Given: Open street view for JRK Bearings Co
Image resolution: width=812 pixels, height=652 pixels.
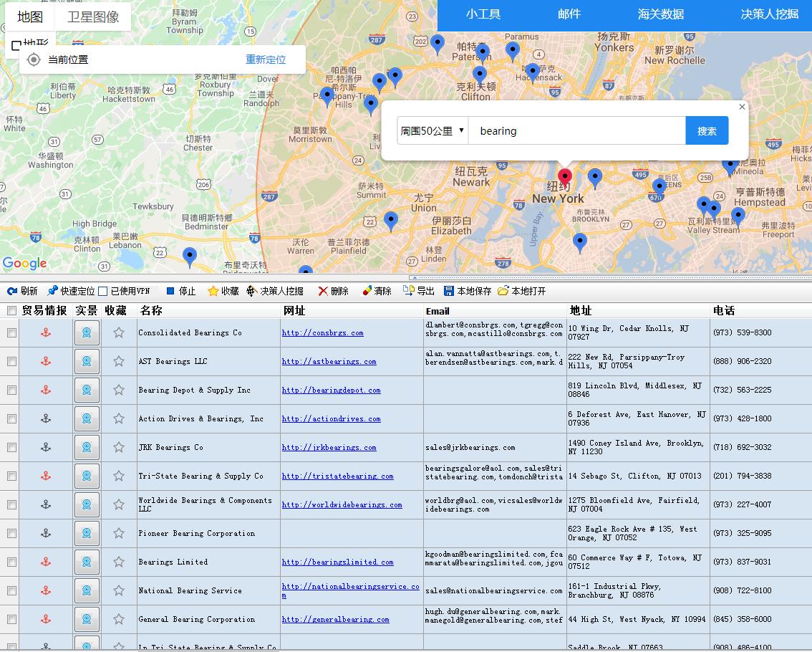Looking at the screenshot, I should coord(87,447).
